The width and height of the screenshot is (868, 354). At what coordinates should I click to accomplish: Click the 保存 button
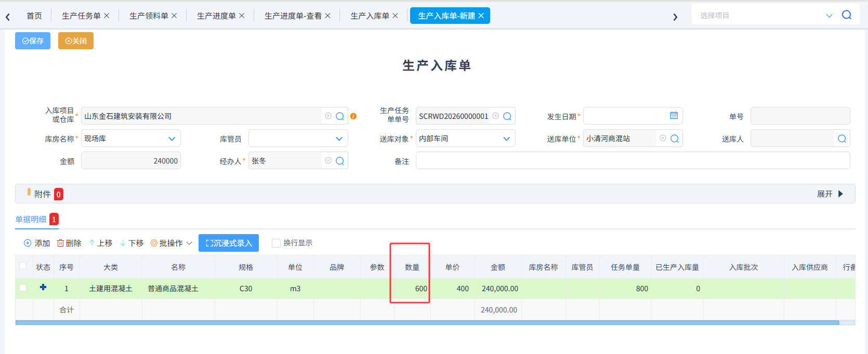(33, 41)
